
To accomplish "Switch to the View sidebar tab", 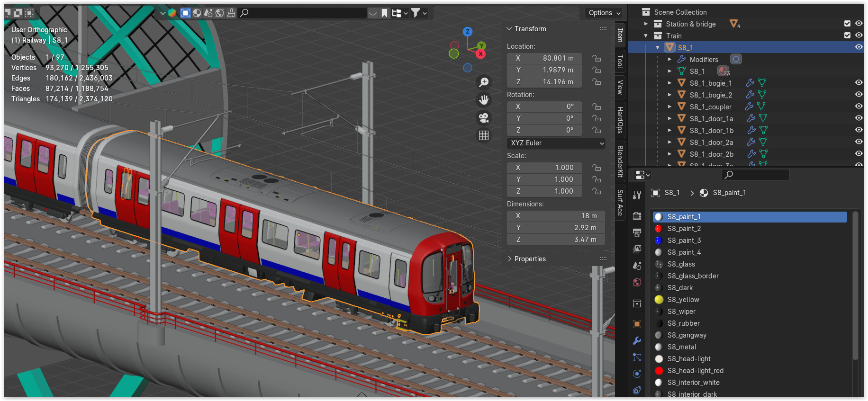I will 620,87.
